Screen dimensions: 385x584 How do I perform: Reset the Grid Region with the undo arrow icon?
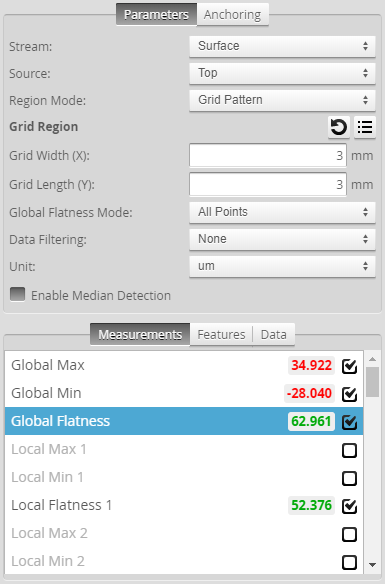[338, 127]
